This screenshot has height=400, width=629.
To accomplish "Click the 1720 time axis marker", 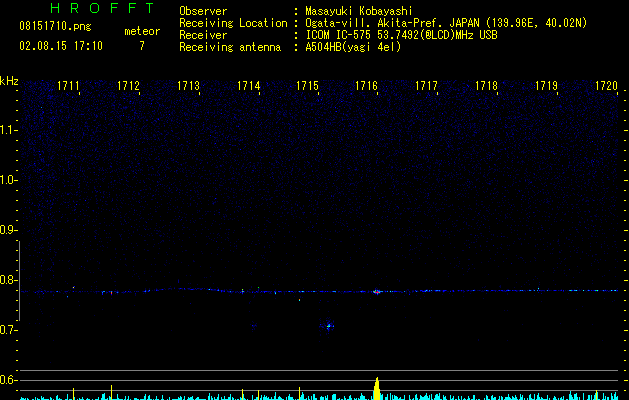I will click(x=606, y=86).
